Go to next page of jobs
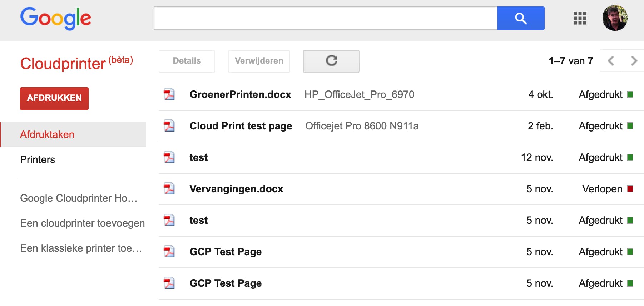Viewport: 644px width, 306px height. click(634, 61)
